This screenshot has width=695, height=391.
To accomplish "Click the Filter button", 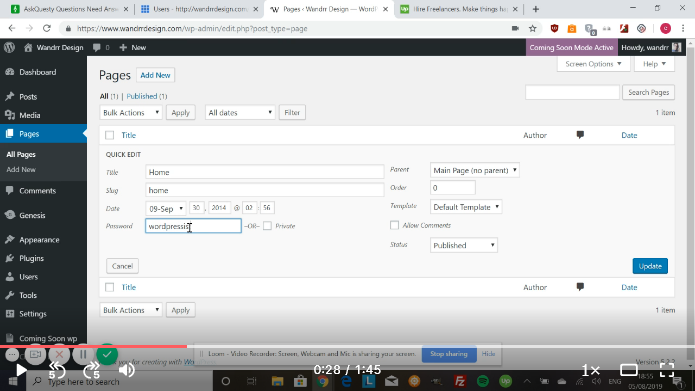I will click(x=292, y=113).
